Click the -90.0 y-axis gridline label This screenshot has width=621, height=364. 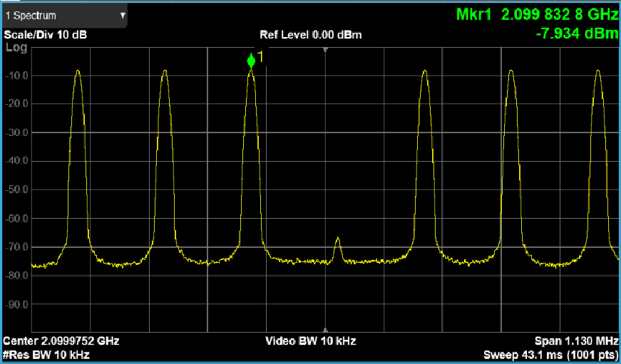click(17, 305)
